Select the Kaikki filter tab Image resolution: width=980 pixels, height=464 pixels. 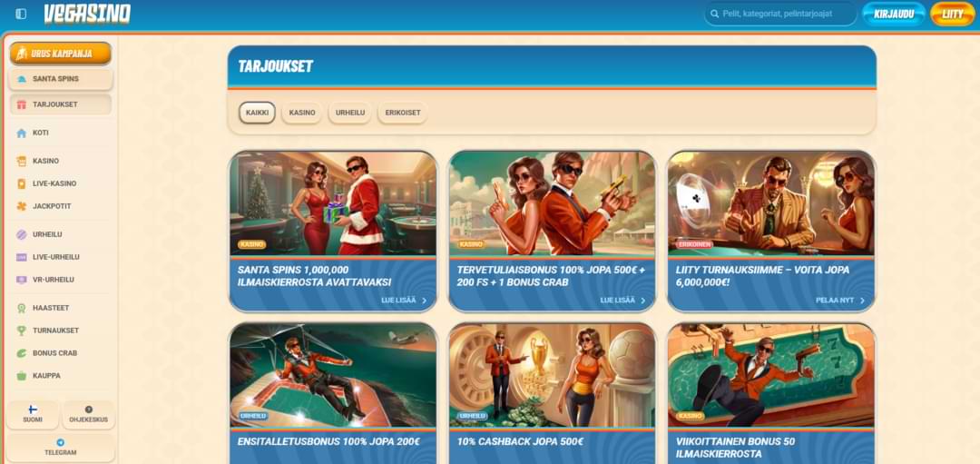(257, 113)
